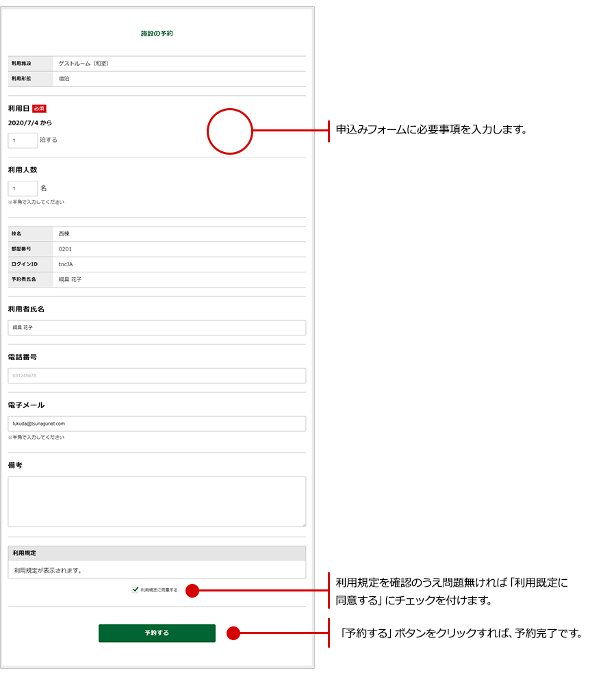
Task: Select the 電子メール input field
Action: click(157, 424)
